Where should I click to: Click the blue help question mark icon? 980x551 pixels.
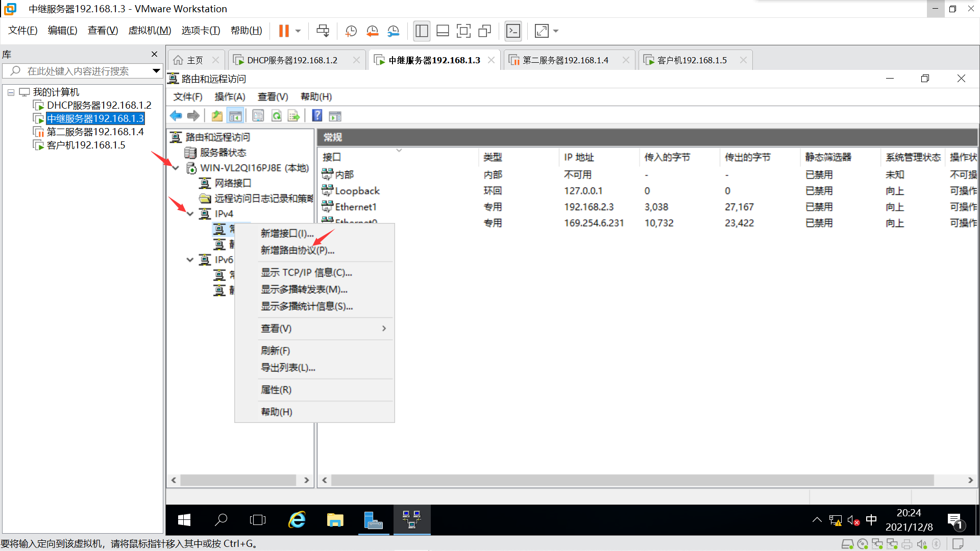click(x=317, y=116)
